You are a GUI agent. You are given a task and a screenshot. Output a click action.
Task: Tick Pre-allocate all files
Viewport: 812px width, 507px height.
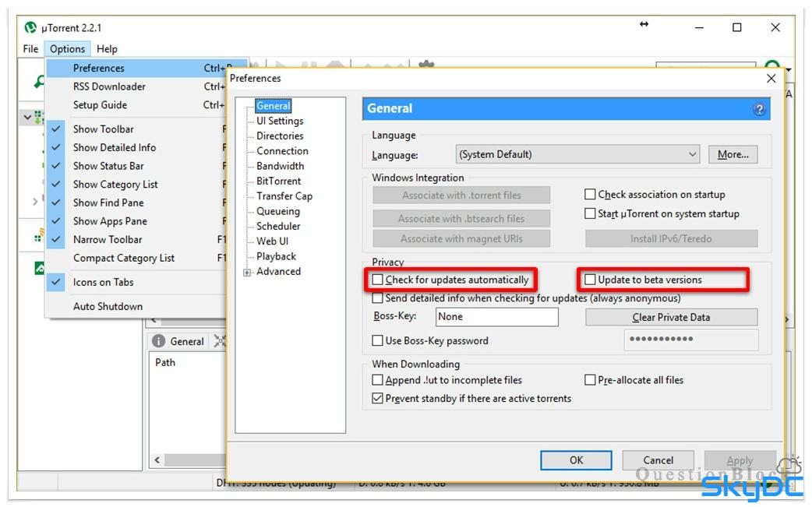point(590,380)
